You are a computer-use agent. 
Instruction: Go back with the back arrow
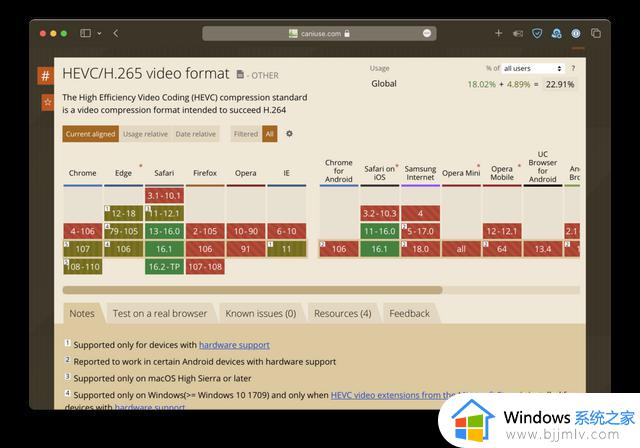[x=116, y=33]
